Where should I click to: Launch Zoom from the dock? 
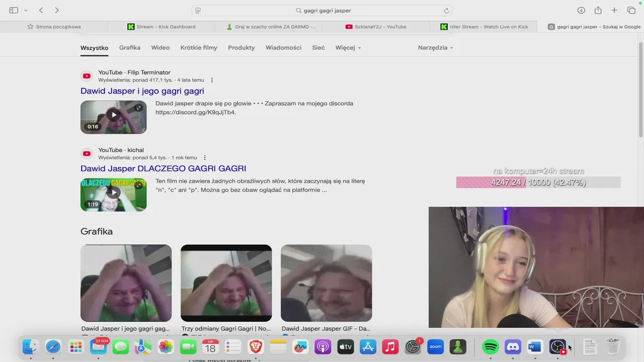435,346
